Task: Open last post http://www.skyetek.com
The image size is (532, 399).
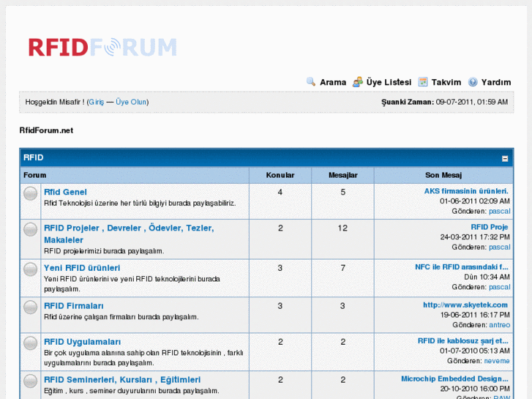Action: point(465,305)
